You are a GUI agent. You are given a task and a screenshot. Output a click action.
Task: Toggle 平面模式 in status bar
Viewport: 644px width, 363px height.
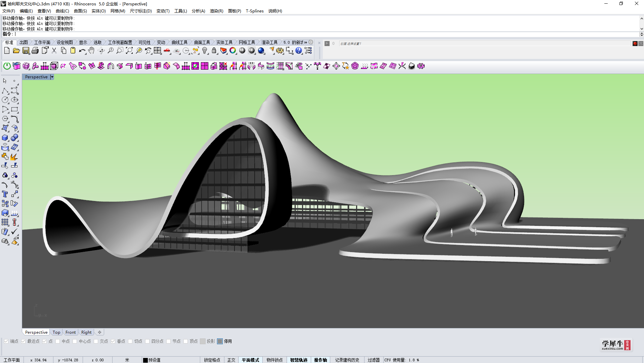click(x=250, y=360)
